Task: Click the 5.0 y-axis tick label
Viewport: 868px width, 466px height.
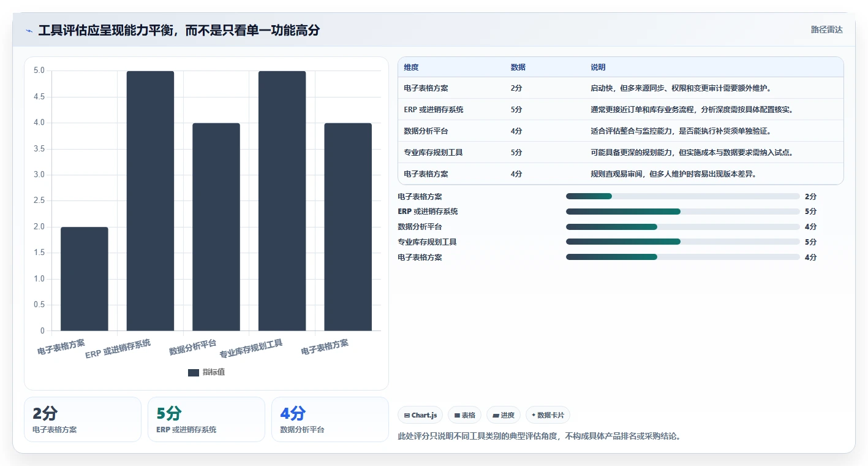Action: tap(39, 71)
